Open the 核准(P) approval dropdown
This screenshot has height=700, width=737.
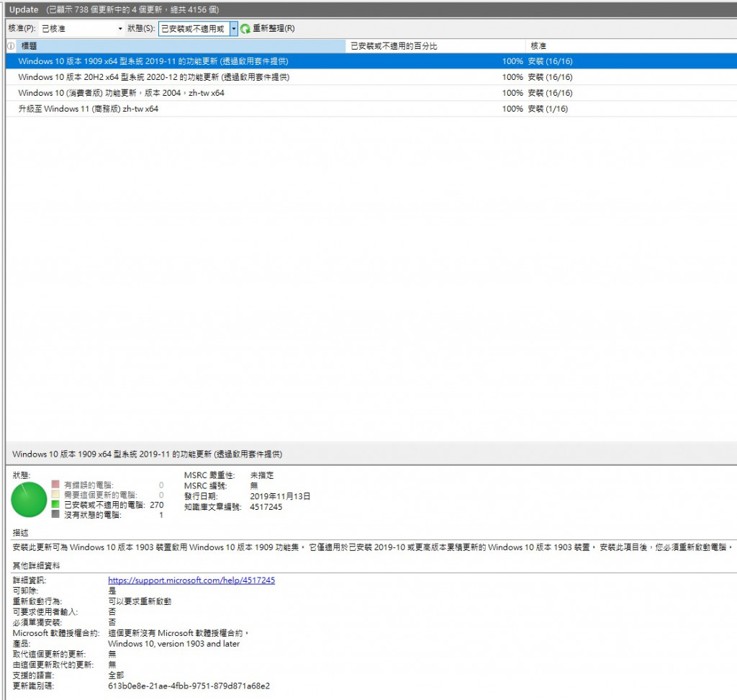coord(82,29)
